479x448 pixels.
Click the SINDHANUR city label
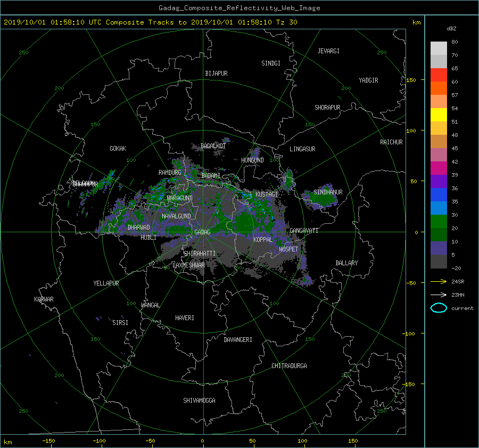coord(328,192)
